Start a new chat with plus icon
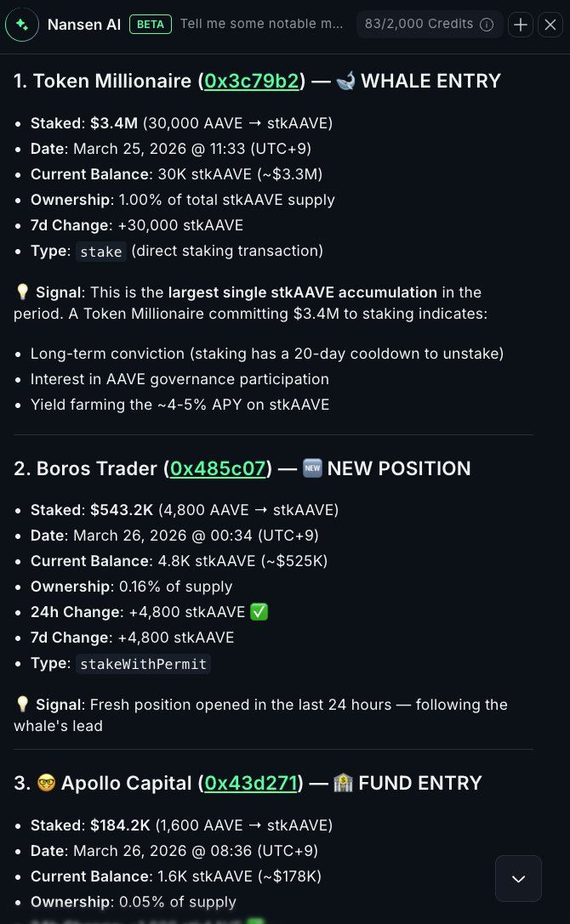This screenshot has width=570, height=924. pos(521,25)
